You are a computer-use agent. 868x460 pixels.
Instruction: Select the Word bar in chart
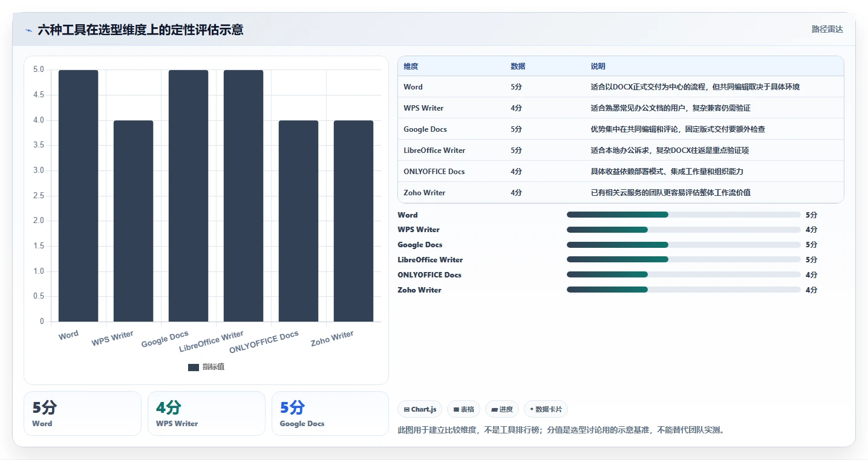click(78, 196)
